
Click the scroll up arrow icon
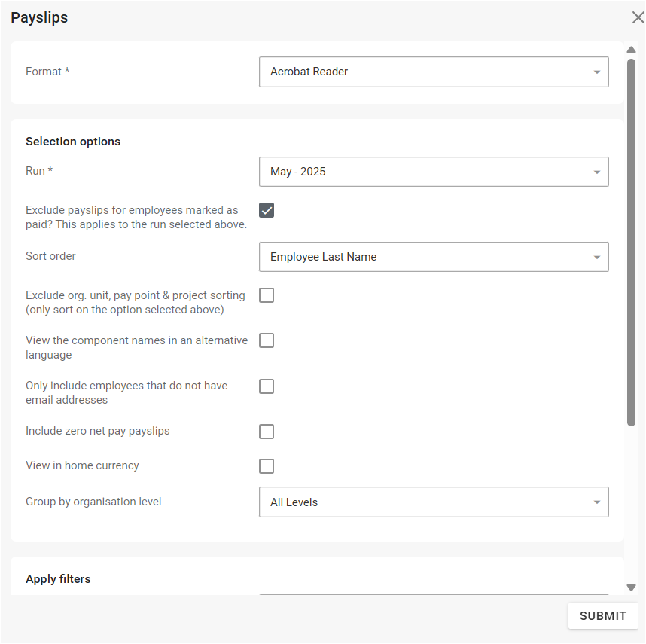point(632,50)
